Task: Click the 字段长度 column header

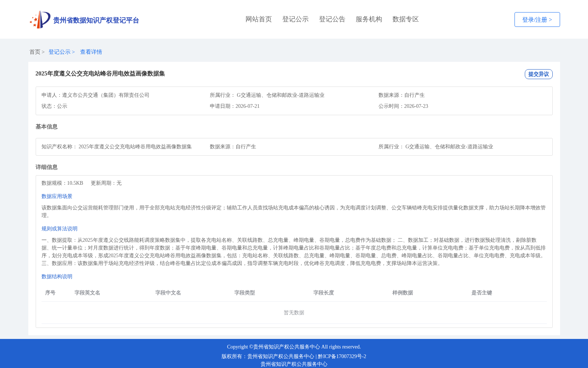Action: (x=324, y=293)
